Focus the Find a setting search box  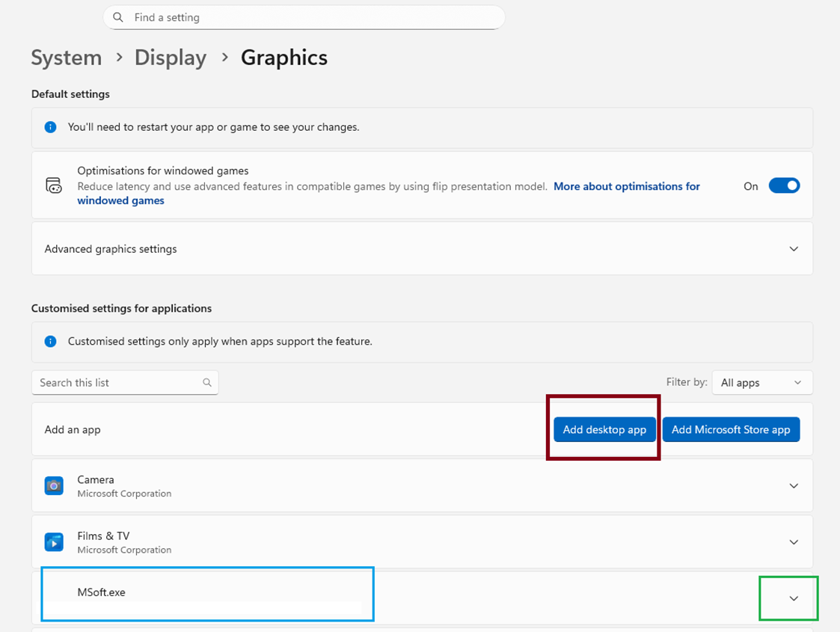[314, 17]
